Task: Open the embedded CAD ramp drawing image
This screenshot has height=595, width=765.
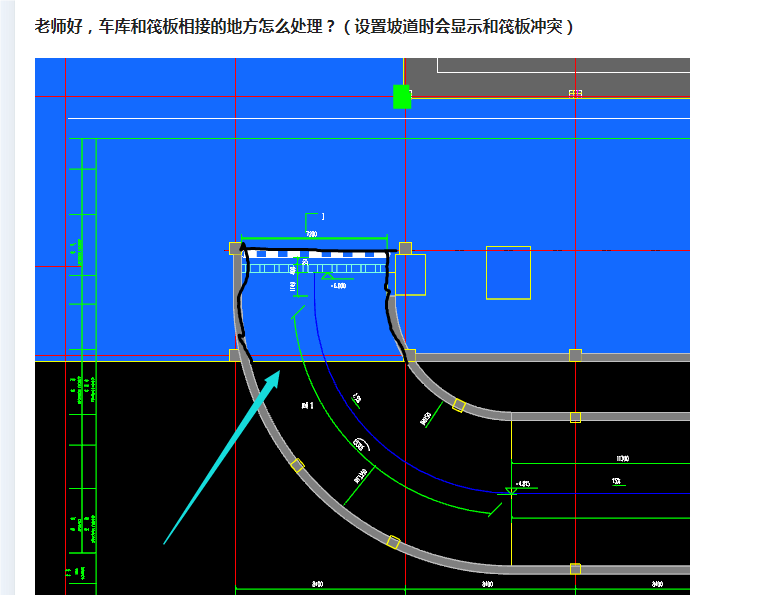Action: [x=362, y=326]
